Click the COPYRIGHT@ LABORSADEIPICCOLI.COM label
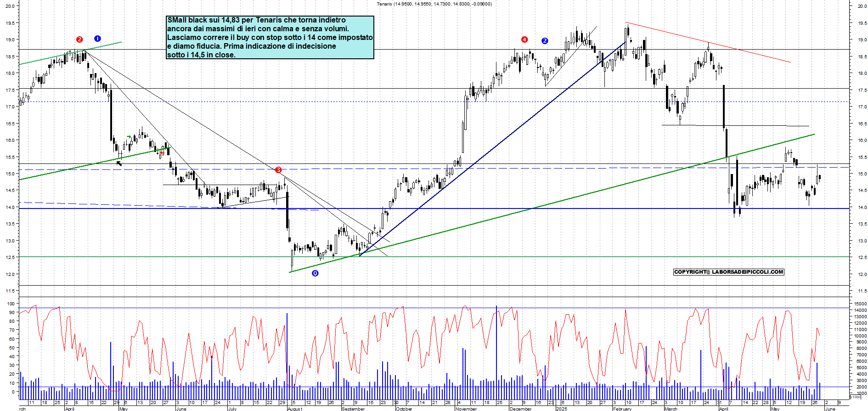868x411 pixels. [729, 272]
